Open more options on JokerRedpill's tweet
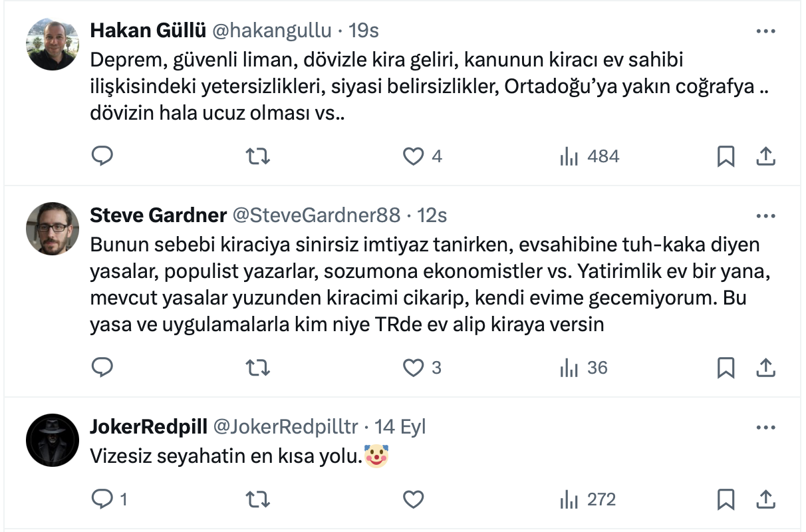806x532 pixels. (x=766, y=428)
